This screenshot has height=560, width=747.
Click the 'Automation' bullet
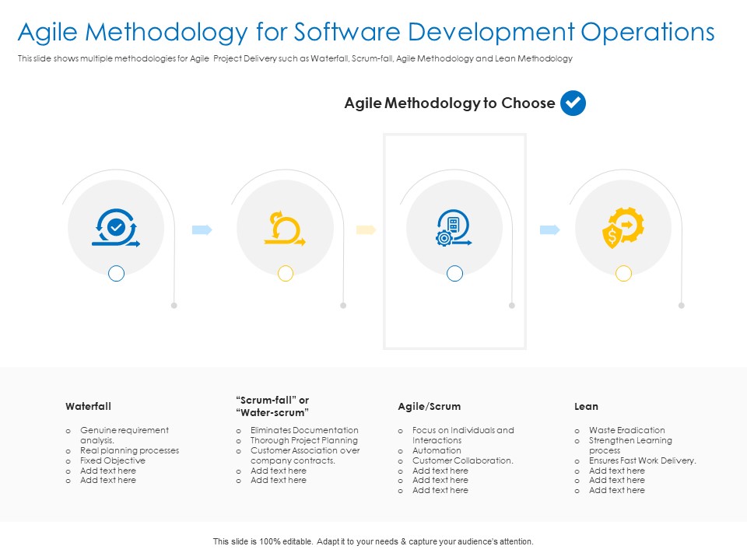coord(437,450)
